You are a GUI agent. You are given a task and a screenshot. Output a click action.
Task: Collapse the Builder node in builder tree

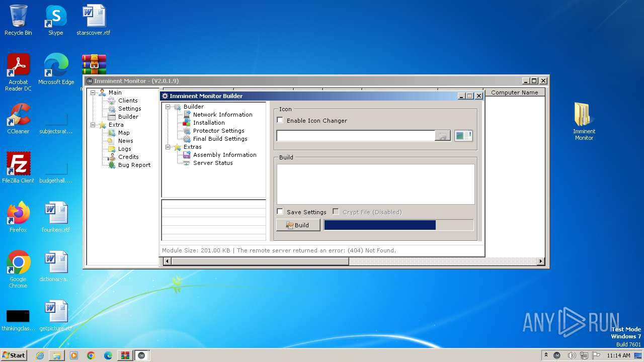168,107
